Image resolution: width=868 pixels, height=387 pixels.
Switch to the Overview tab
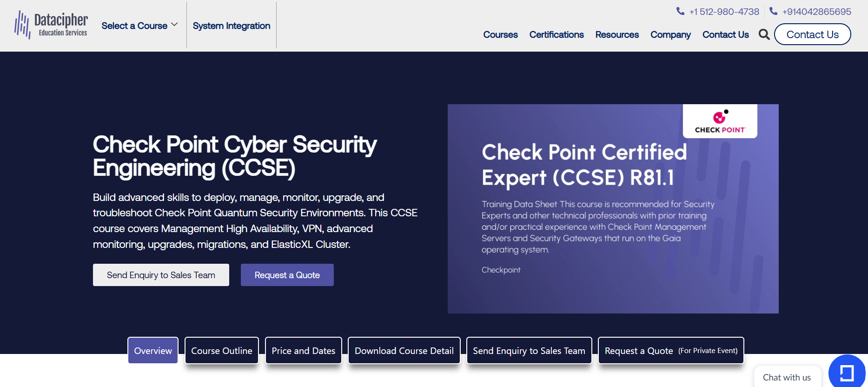[x=153, y=350]
